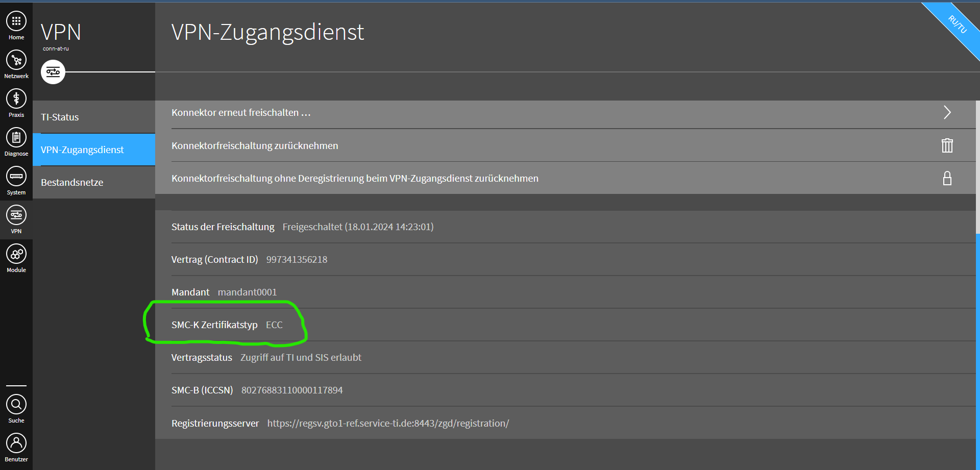Screen dimensions: 980x470
Task: Open the Praxis section
Action: [x=16, y=99]
